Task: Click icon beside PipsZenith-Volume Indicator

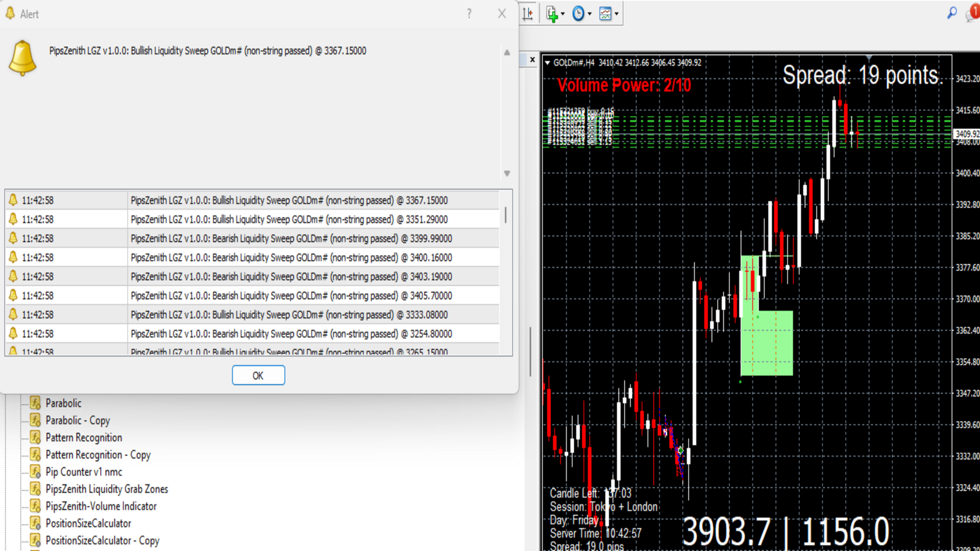Action: click(x=35, y=506)
